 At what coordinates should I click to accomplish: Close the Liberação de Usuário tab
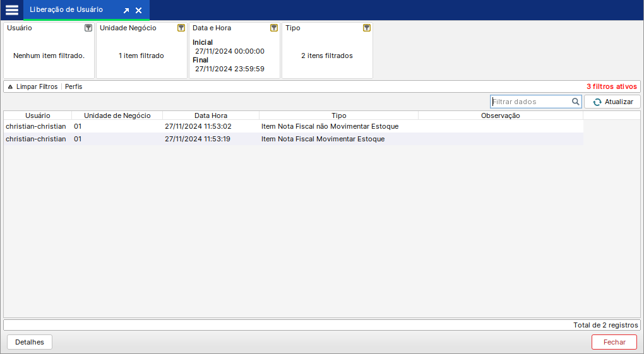tap(139, 11)
